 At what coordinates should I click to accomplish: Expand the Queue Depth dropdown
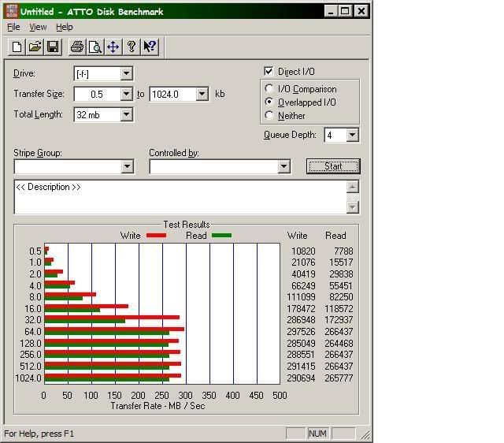point(352,136)
